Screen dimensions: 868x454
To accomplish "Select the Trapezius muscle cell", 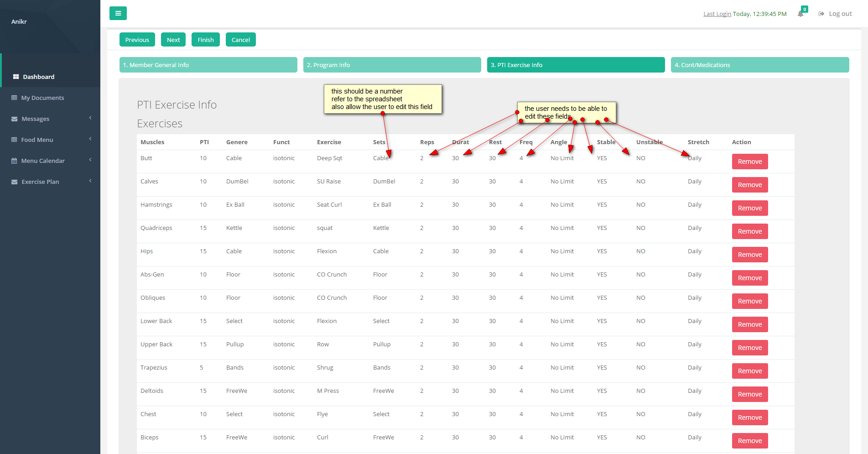I will [154, 367].
